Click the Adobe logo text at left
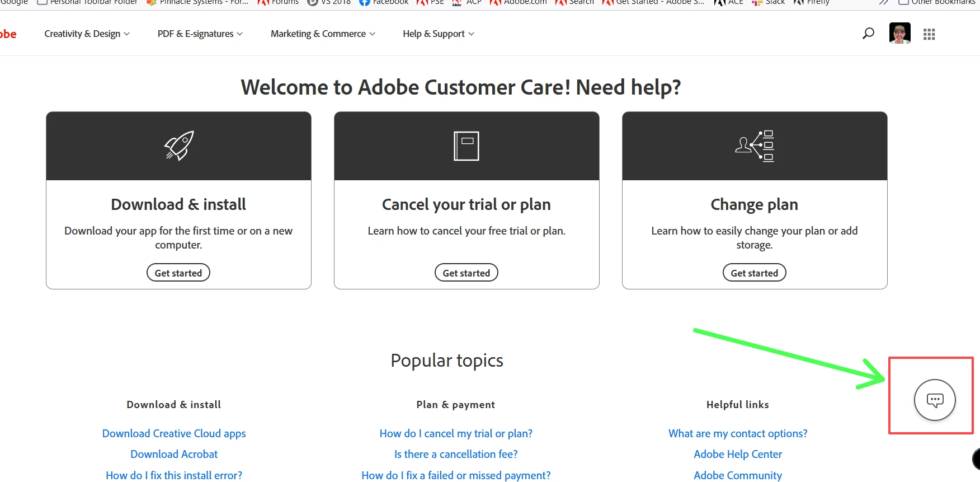This screenshot has width=980, height=482. (8, 34)
